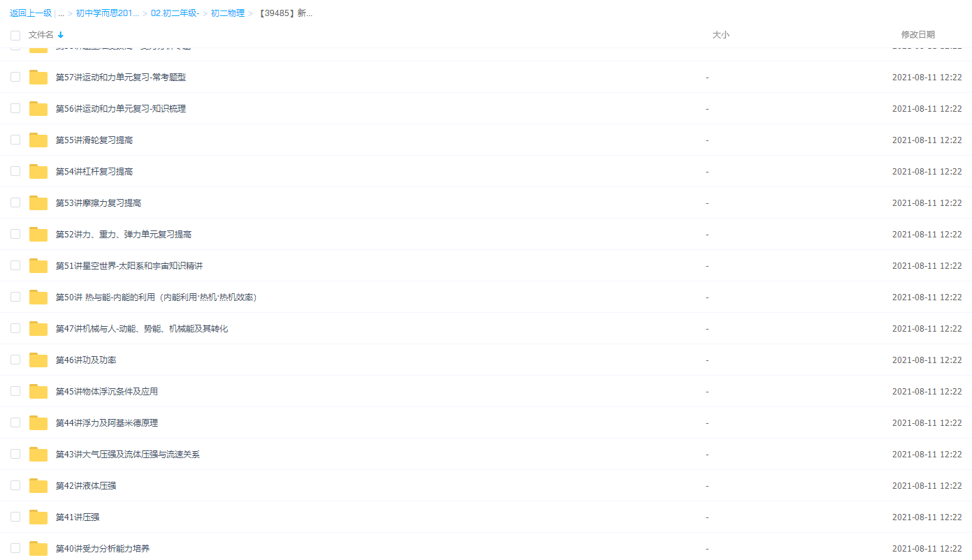972x560 pixels.
Task: Click folder icon for 第42讲液体压强
Action: 38,486
